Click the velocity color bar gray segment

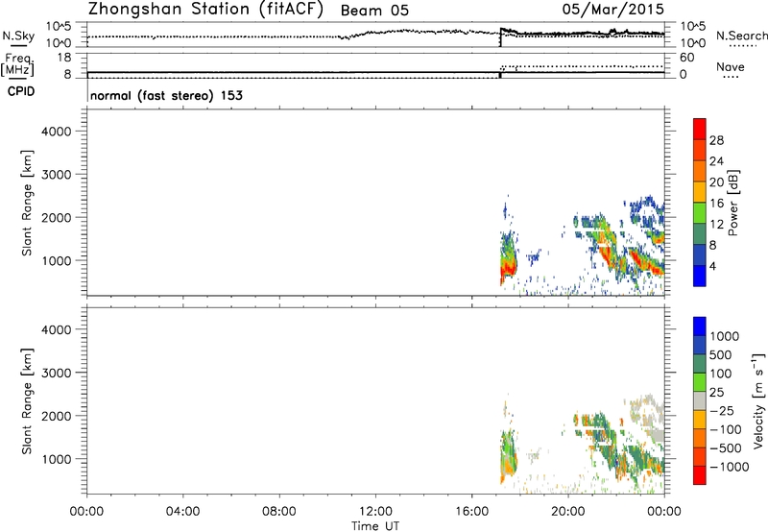tap(700, 401)
